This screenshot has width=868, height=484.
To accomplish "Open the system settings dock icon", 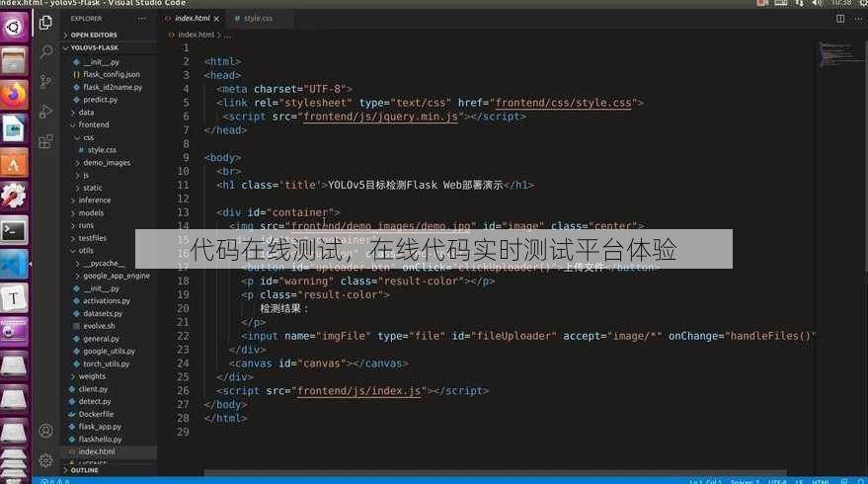I will pos(14,197).
